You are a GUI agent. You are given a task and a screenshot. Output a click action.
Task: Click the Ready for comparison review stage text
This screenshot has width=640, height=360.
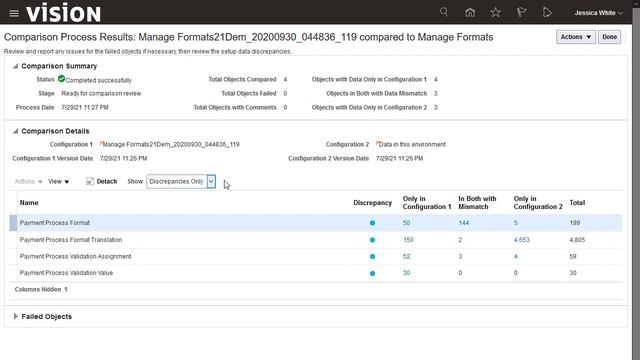pyautogui.click(x=101, y=93)
